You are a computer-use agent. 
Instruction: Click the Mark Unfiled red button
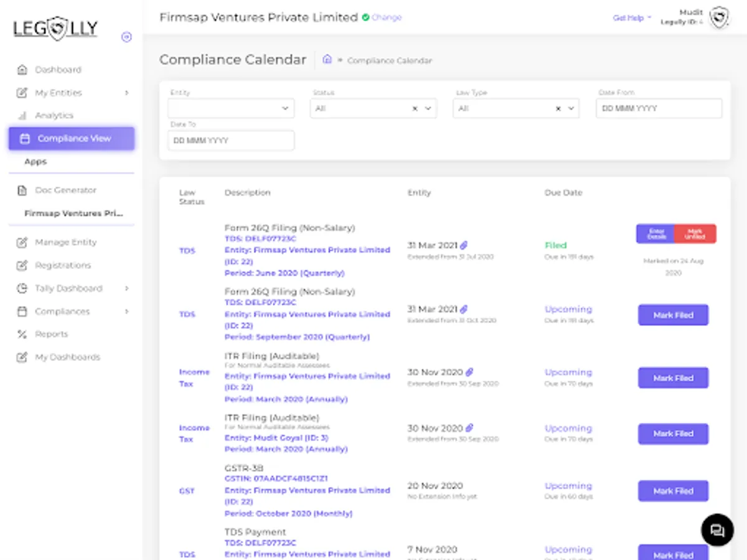[x=695, y=234]
